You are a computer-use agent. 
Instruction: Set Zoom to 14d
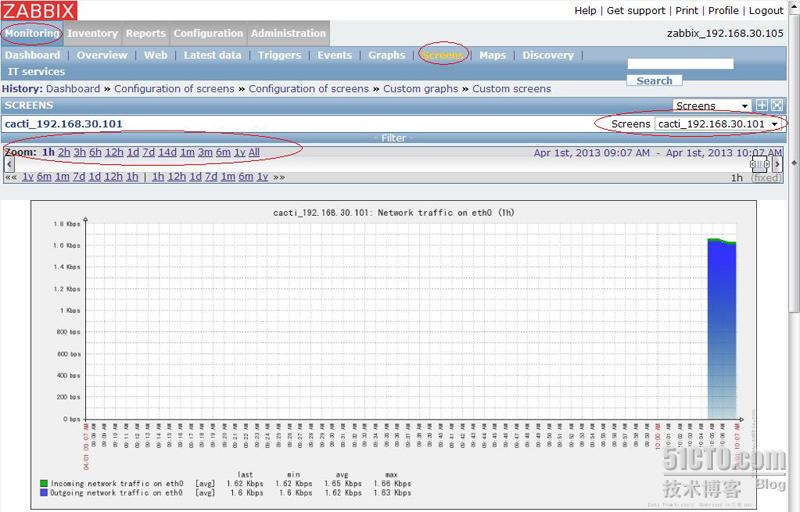point(167,152)
